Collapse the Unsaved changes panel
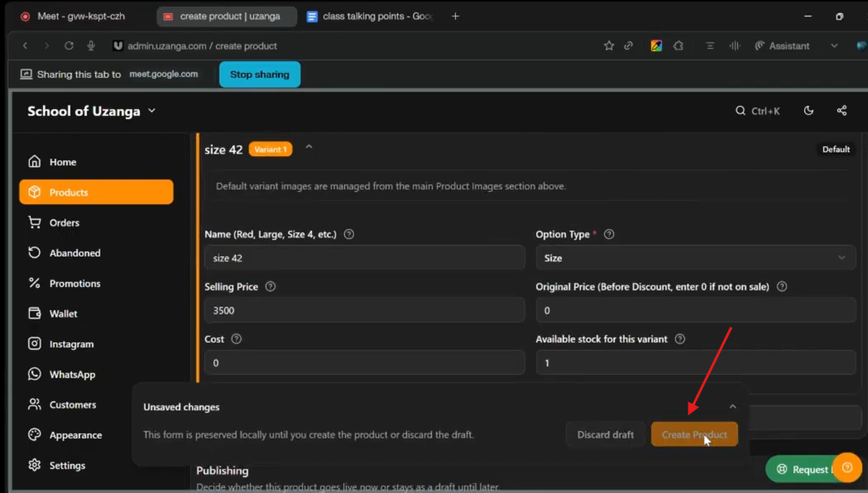The height and width of the screenshot is (493, 868). pyautogui.click(x=732, y=407)
